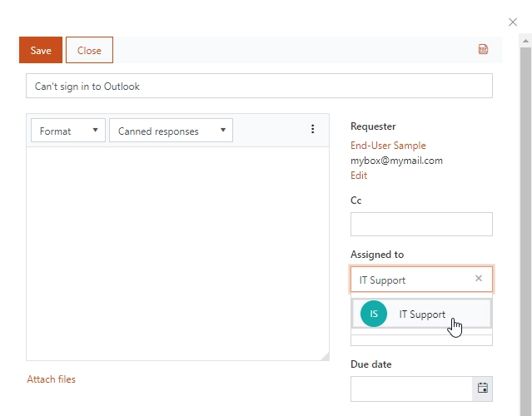This screenshot has width=532, height=416.
Task: Click the scrollbar up arrow
Action: tap(525, 41)
